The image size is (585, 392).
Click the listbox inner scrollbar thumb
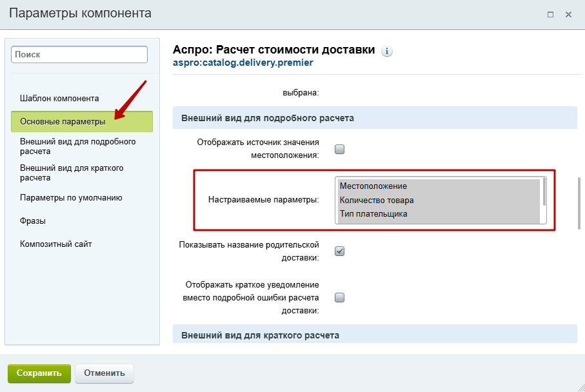pos(544,191)
